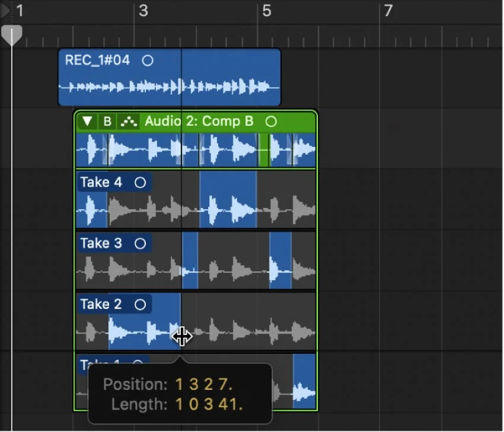This screenshot has width=504, height=432.
Task: Collapse the take folder using its disclosure triangle
Action: click(87, 121)
